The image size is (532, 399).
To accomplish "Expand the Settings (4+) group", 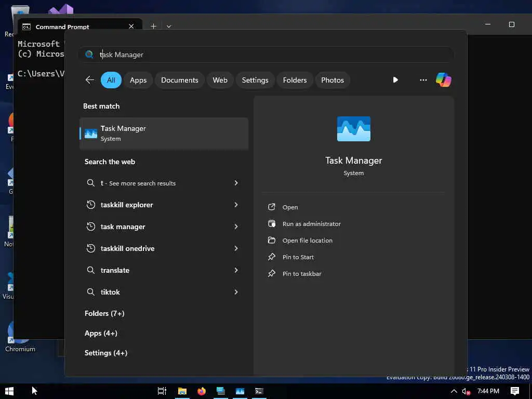I will (x=106, y=353).
